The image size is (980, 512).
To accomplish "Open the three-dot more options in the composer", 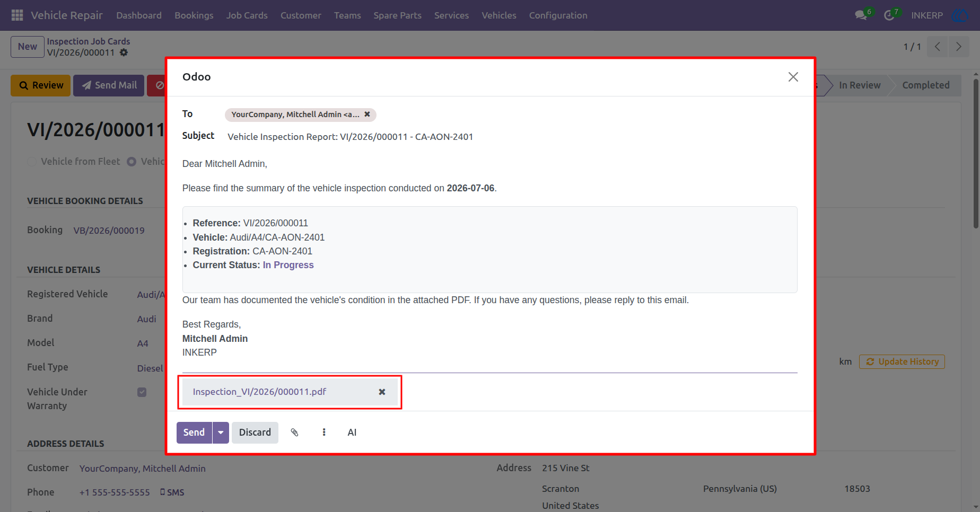I will pyautogui.click(x=324, y=432).
